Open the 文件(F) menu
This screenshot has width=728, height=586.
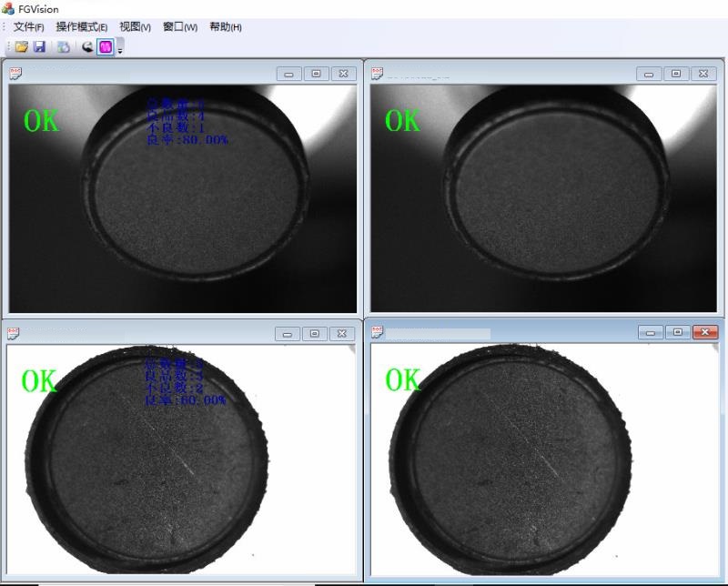[28, 27]
